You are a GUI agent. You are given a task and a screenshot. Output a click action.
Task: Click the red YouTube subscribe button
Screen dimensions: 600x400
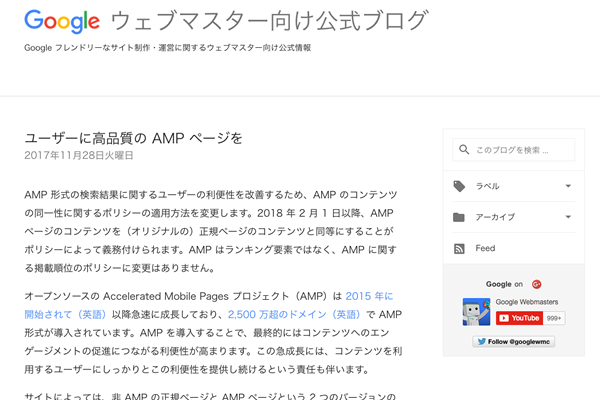pos(519,318)
